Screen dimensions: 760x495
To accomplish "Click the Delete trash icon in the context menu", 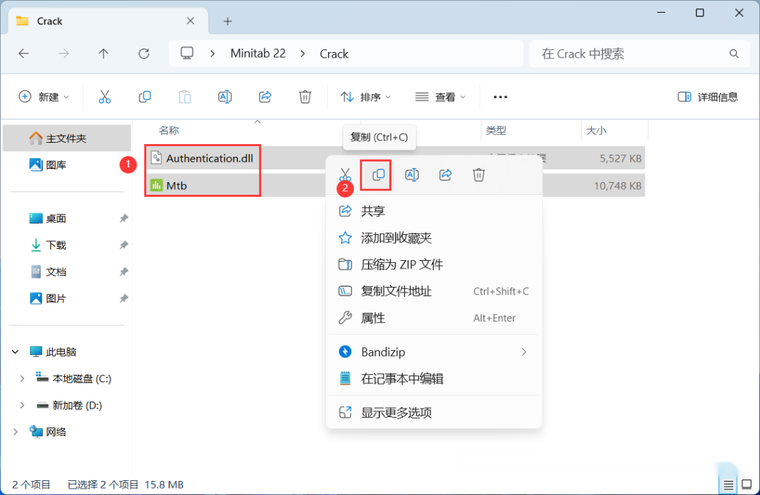I will pos(479,175).
